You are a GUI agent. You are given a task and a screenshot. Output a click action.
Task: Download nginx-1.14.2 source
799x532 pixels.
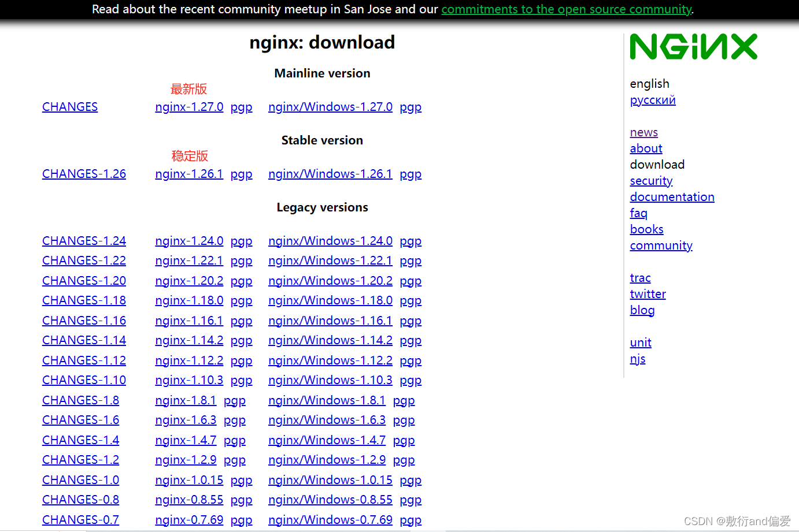[189, 340]
